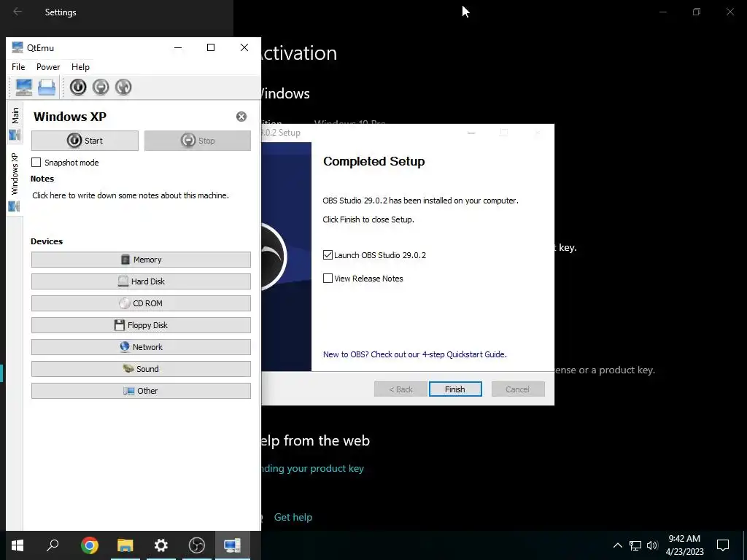Open the Windows Start menu

18,545
